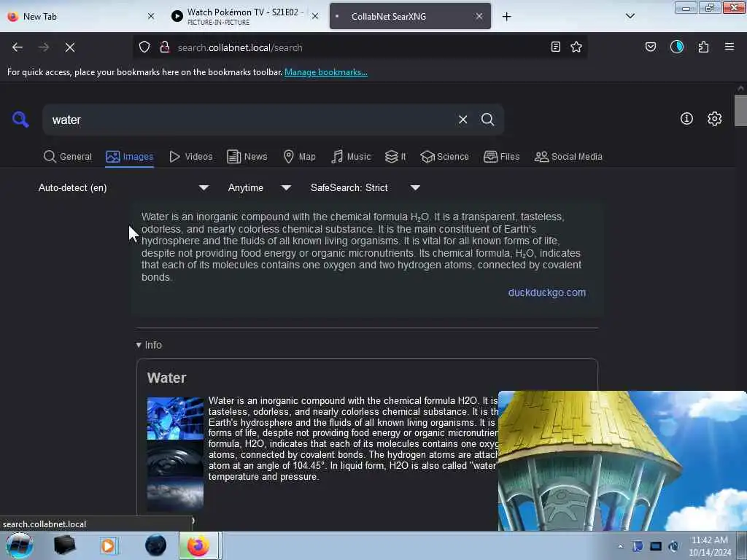
Task: Switch to the New Tab tab
Action: [x=80, y=16]
